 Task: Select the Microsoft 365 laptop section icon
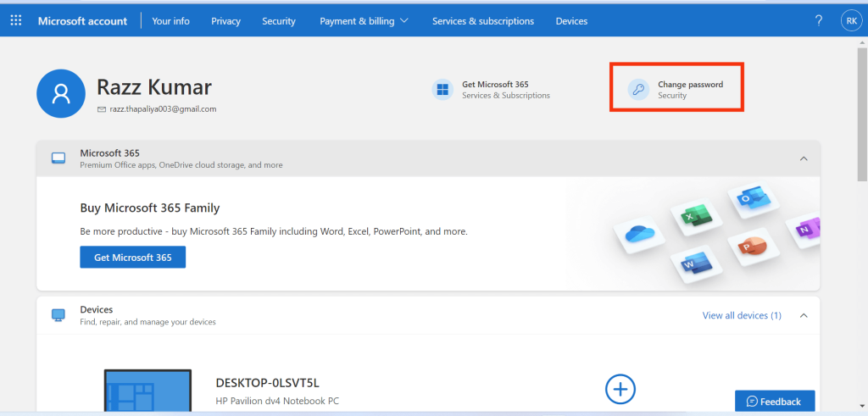[58, 158]
